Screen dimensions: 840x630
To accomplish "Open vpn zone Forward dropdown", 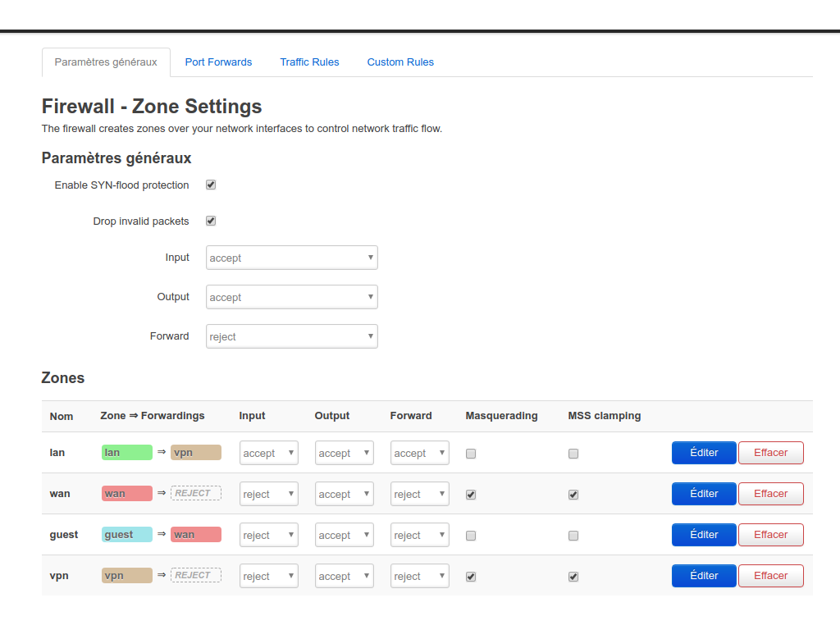I will point(419,576).
